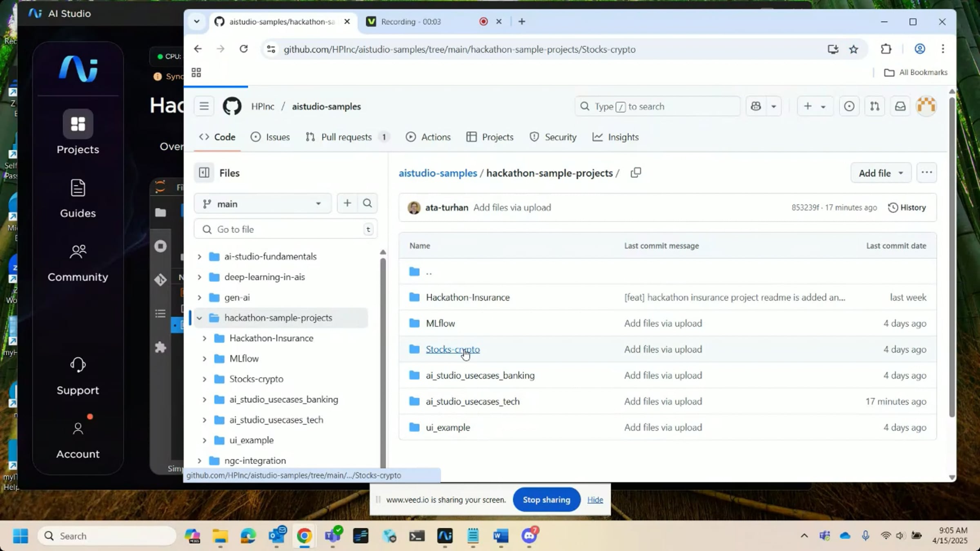Open the Windows Start menu
Image resolution: width=980 pixels, height=551 pixels.
click(x=20, y=536)
